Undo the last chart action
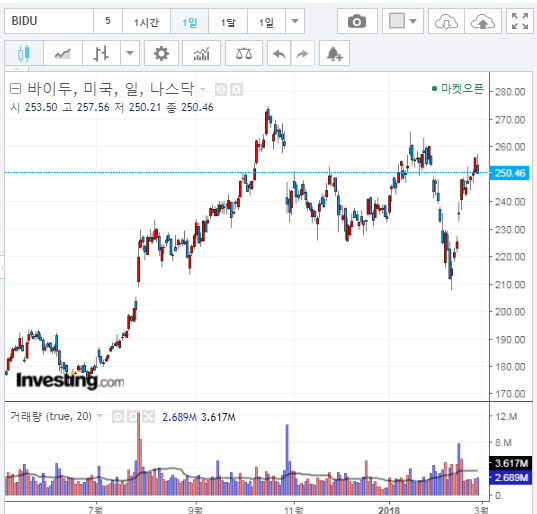 (x=279, y=53)
